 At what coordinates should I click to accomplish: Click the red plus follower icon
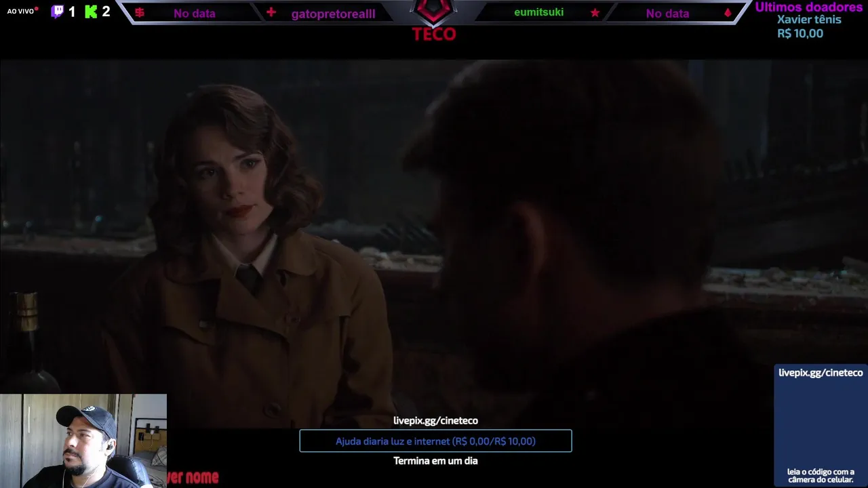(271, 12)
